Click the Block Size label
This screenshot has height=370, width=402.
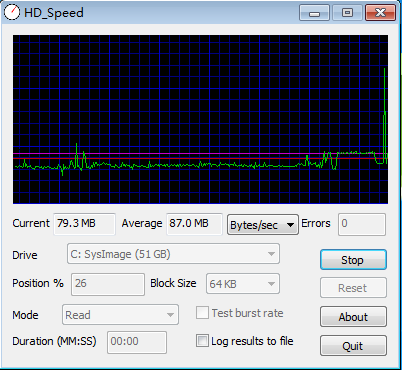pos(173,283)
